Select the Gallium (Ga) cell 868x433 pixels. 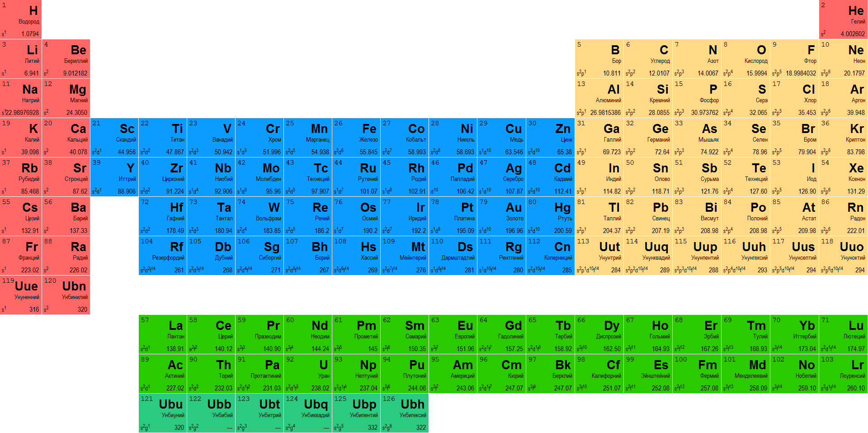pyautogui.click(x=599, y=138)
